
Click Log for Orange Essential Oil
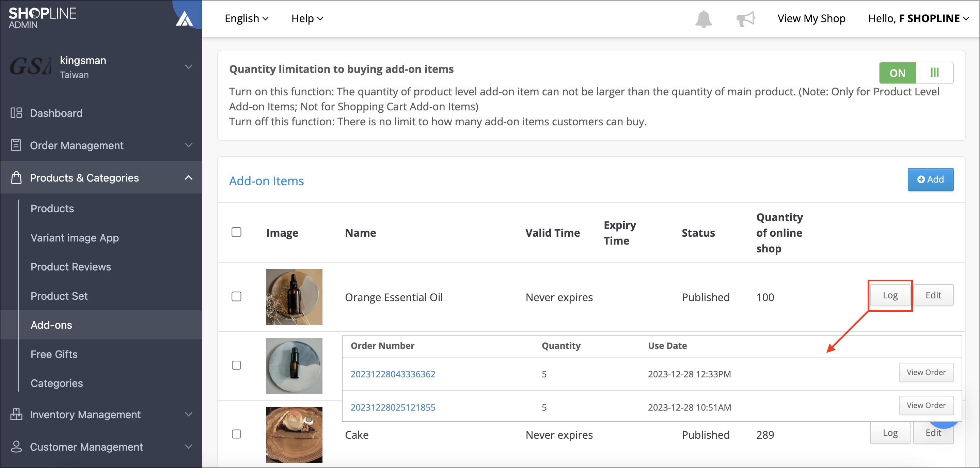(890, 295)
